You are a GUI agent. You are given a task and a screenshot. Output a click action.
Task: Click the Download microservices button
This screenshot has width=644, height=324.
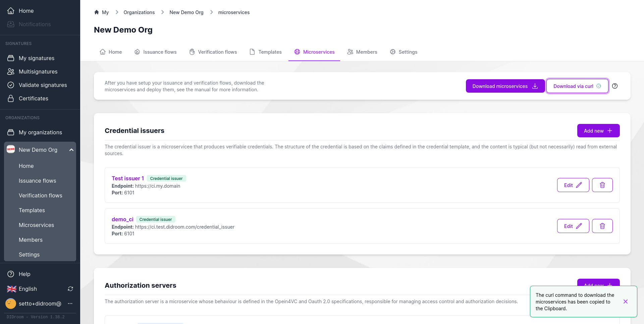click(x=505, y=86)
